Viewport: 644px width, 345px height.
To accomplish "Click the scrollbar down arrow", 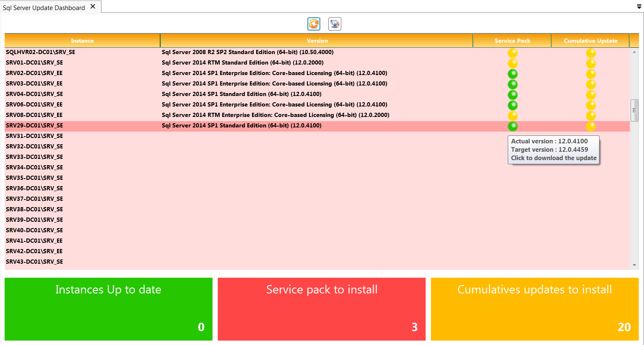I will pyautogui.click(x=634, y=265).
